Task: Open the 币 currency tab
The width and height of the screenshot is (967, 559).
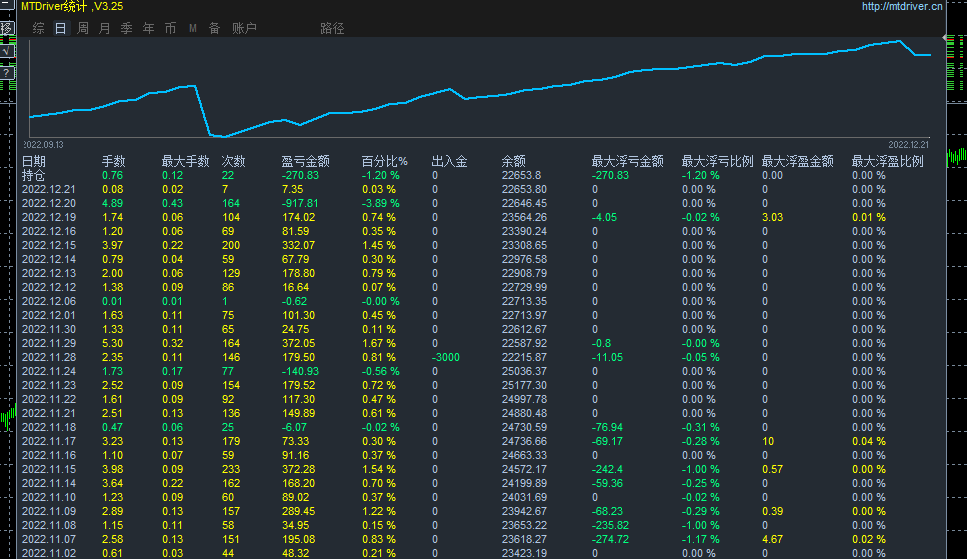Action: 170,28
